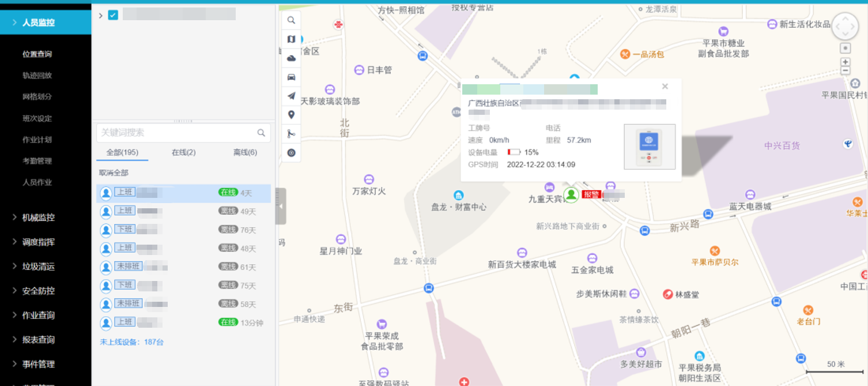868x386 pixels.
Task: Expand the top tree node arrow
Action: [101, 15]
